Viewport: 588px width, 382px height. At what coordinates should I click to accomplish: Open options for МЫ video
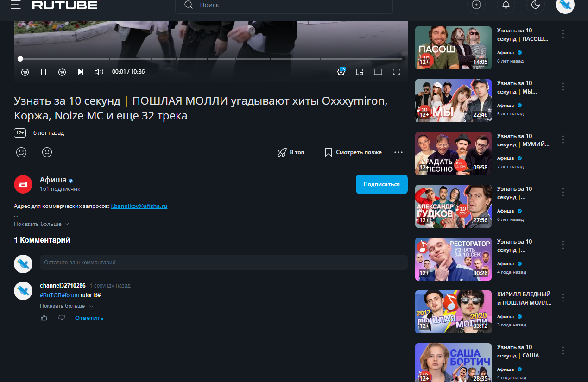tap(563, 87)
